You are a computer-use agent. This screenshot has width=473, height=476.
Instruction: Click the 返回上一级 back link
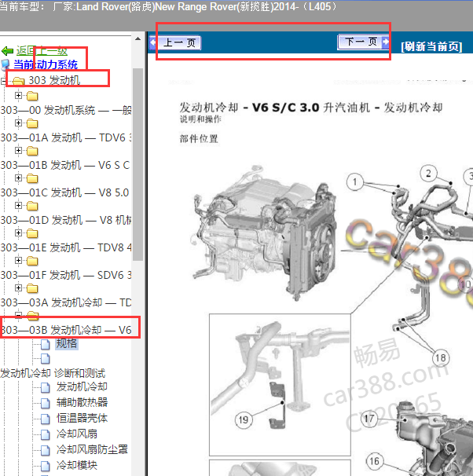pyautogui.click(x=42, y=51)
